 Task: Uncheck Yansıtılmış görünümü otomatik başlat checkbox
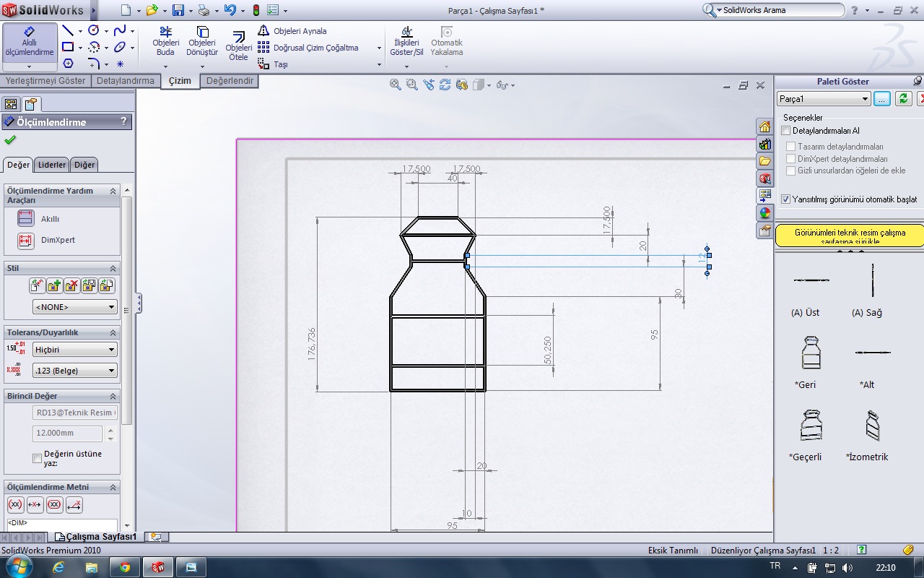pos(786,199)
